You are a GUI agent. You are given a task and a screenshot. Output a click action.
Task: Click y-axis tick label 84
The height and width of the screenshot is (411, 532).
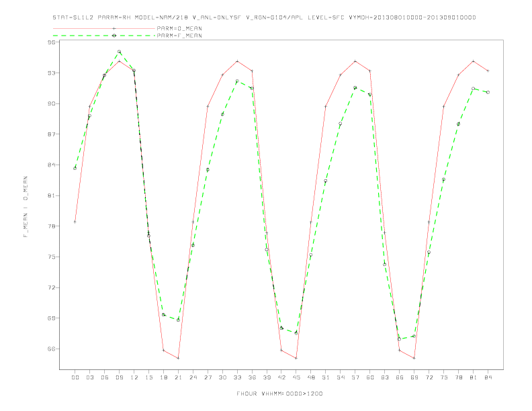52,165
